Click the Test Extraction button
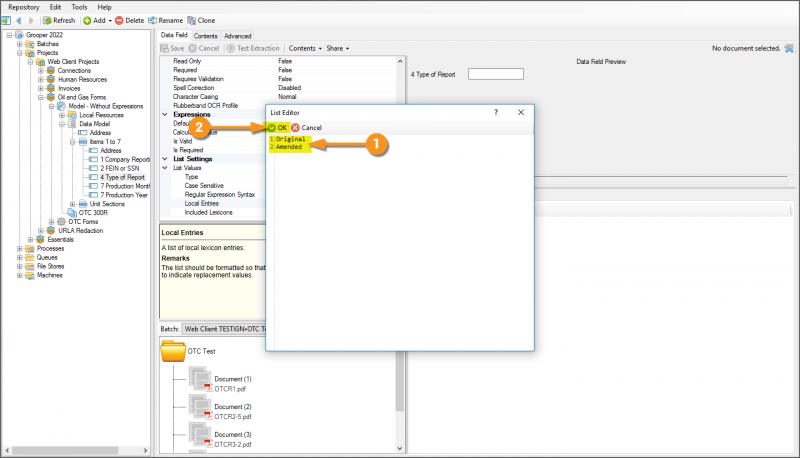Viewport: 800px width, 458px height. [253, 48]
